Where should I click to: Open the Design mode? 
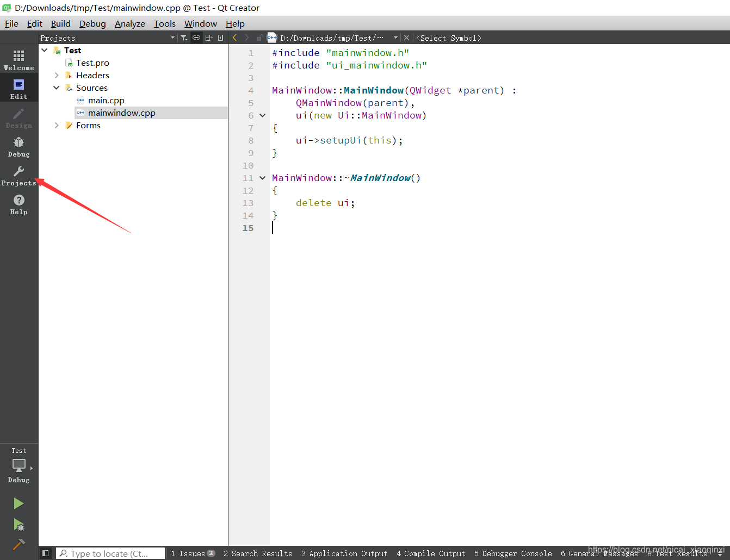point(19,117)
